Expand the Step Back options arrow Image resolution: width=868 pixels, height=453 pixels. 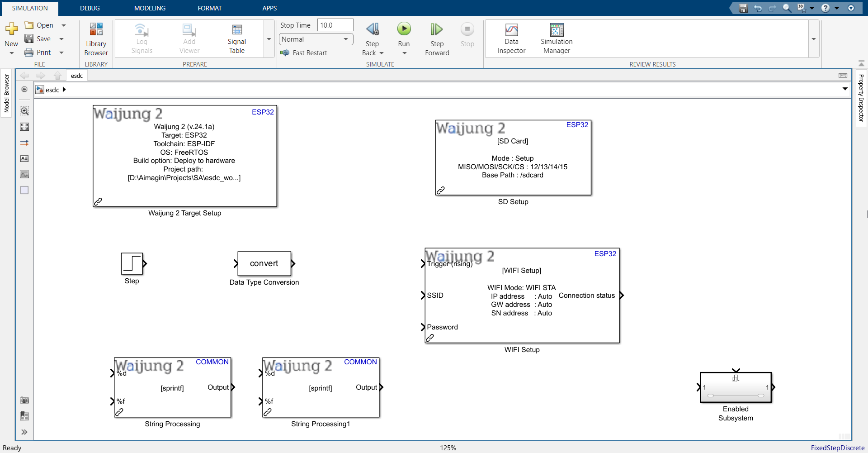pos(382,53)
